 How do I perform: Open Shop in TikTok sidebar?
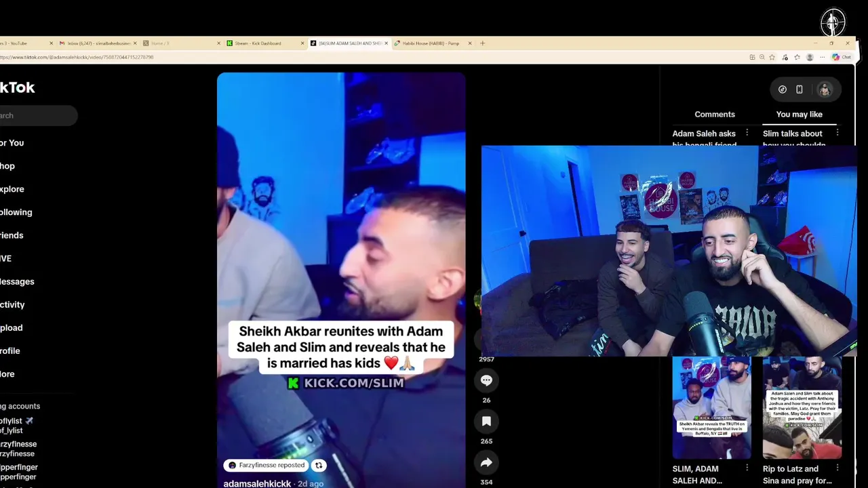[x=7, y=166]
